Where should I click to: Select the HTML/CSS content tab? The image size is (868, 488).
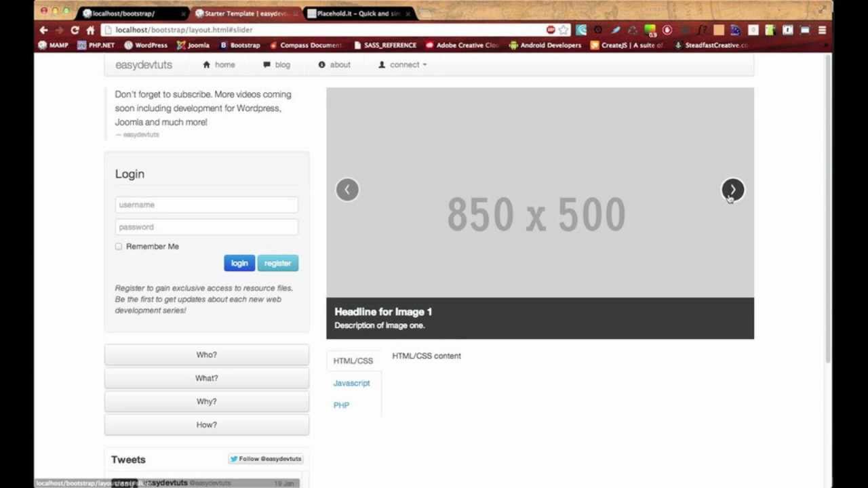pyautogui.click(x=353, y=361)
